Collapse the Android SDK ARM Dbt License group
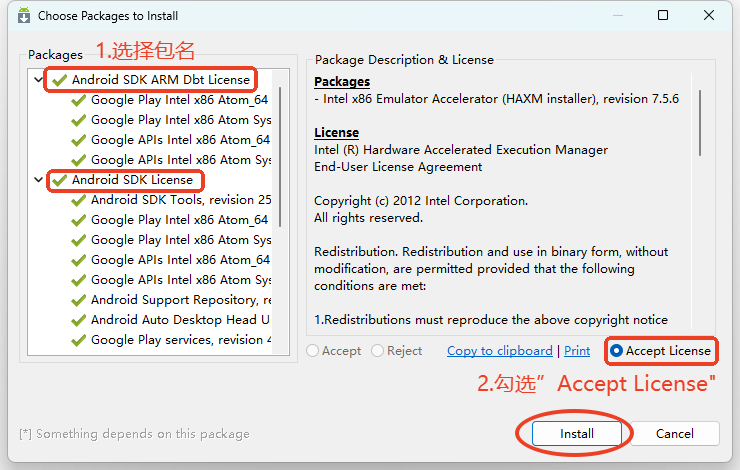 point(39,79)
